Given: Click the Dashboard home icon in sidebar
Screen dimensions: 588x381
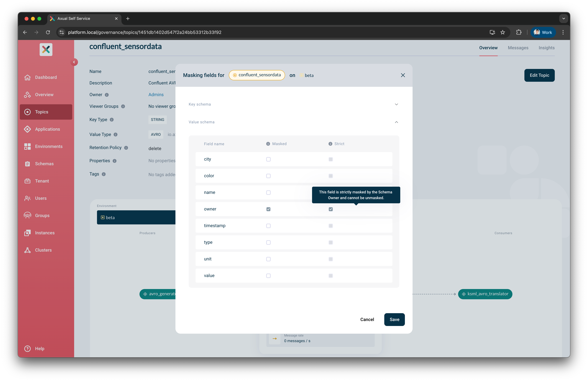Looking at the screenshot, I should pyautogui.click(x=27, y=77).
